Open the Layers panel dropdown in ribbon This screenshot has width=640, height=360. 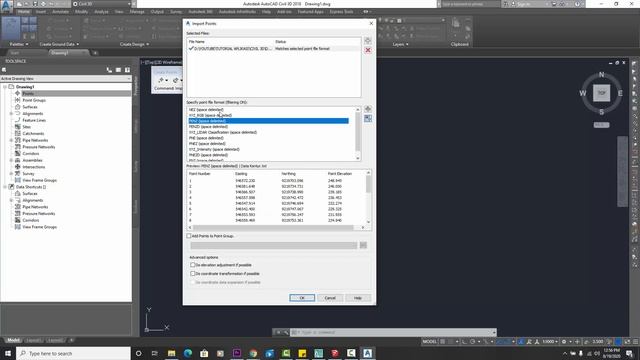click(x=400, y=44)
